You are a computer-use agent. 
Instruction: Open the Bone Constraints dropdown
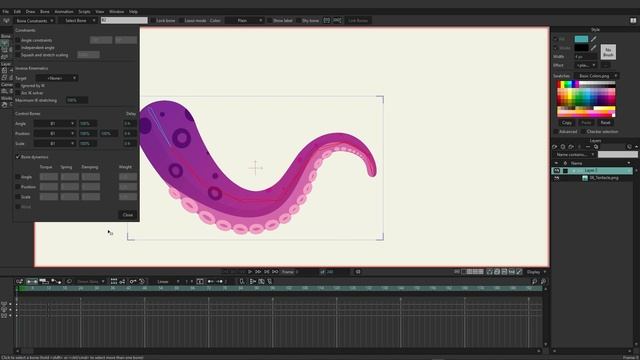35,20
